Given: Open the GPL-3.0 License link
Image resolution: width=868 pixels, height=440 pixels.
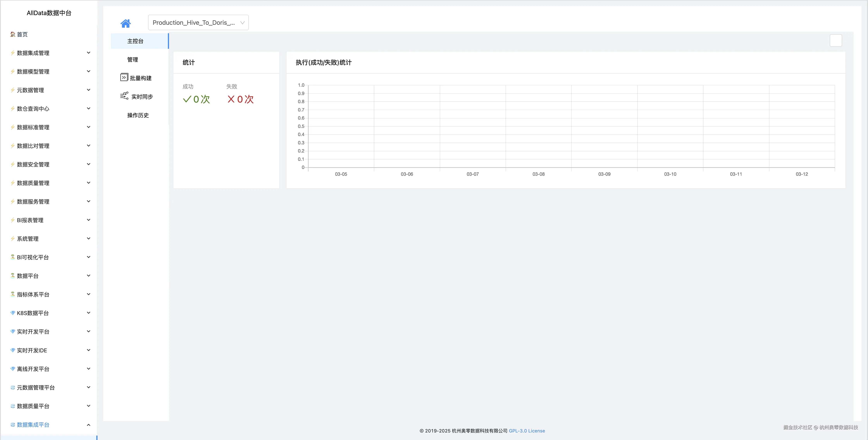Looking at the screenshot, I should [x=527, y=431].
